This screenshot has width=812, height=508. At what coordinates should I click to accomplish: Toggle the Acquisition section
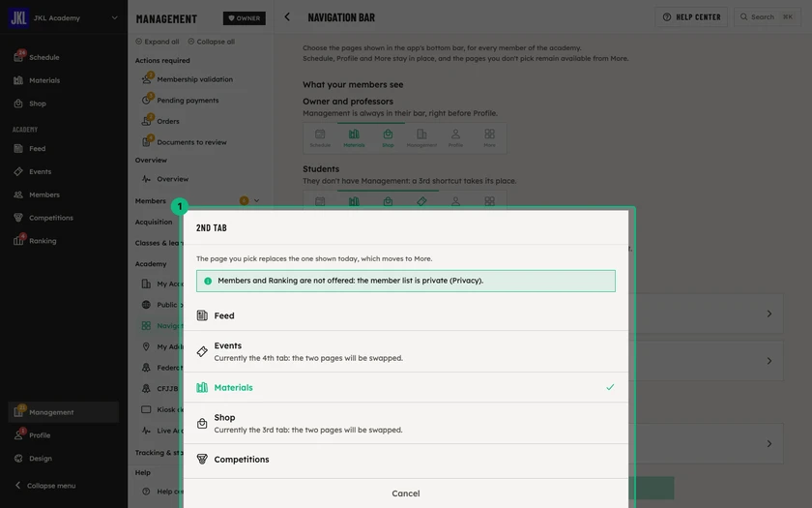click(x=154, y=222)
